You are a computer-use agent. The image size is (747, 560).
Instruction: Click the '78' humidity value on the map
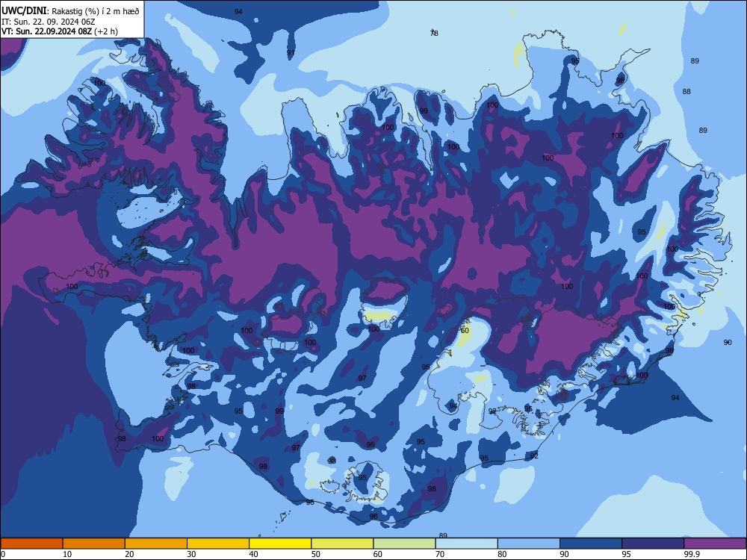click(434, 33)
